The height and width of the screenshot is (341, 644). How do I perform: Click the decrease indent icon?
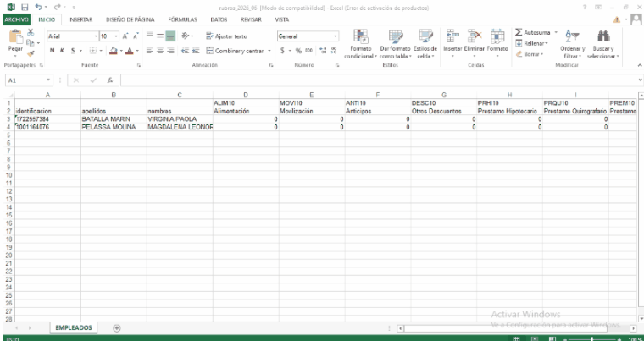[185, 51]
